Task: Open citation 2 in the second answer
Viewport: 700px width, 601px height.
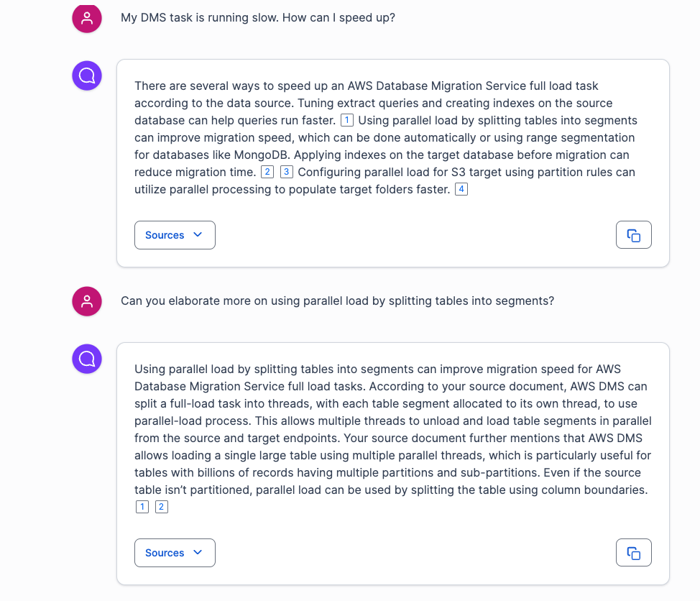Action: (161, 507)
